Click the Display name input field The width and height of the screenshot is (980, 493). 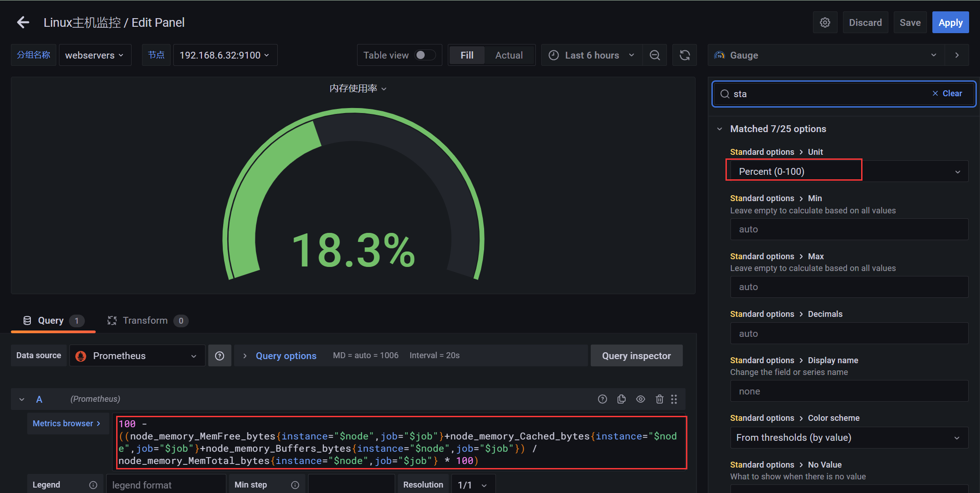[x=849, y=391]
